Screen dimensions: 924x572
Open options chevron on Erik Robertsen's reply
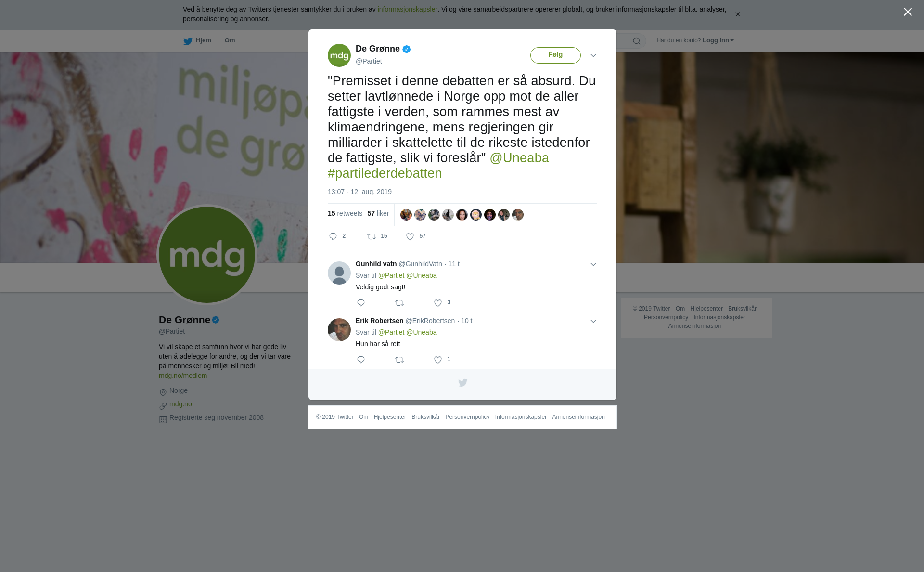pyautogui.click(x=593, y=321)
